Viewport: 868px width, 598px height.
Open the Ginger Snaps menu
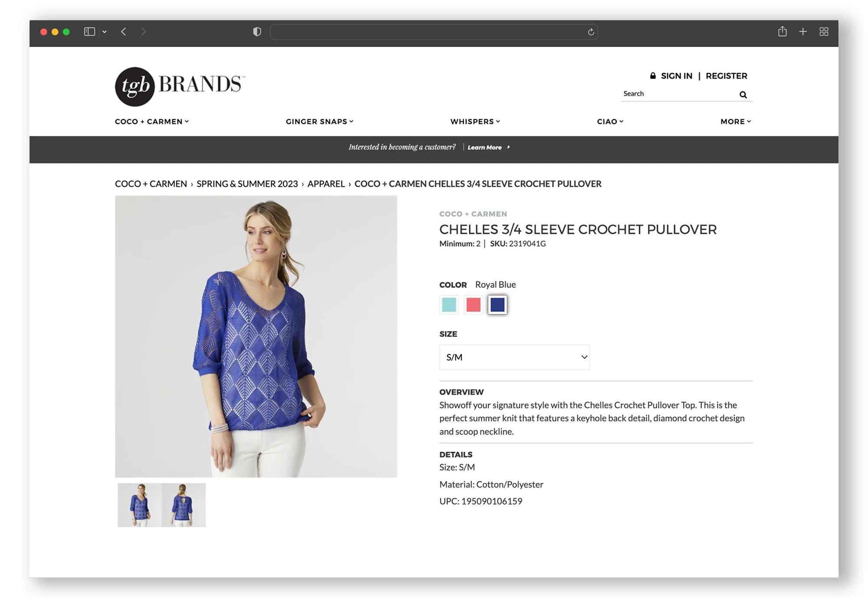click(319, 122)
